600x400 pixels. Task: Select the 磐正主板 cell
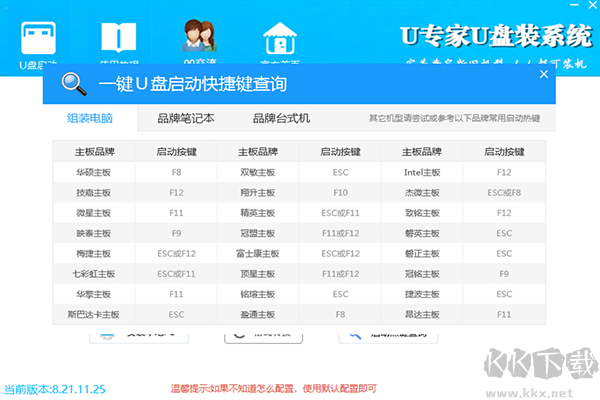coord(422,253)
